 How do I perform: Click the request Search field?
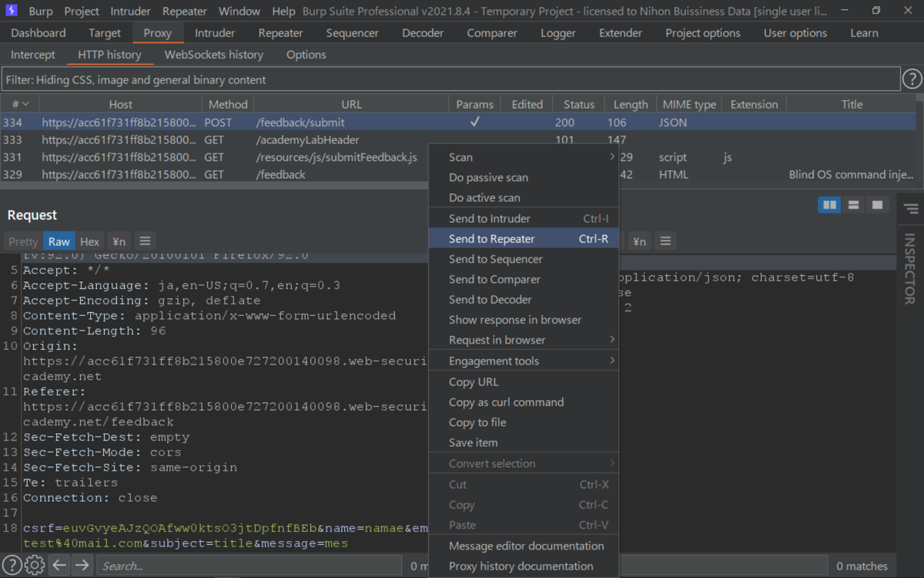coord(249,566)
